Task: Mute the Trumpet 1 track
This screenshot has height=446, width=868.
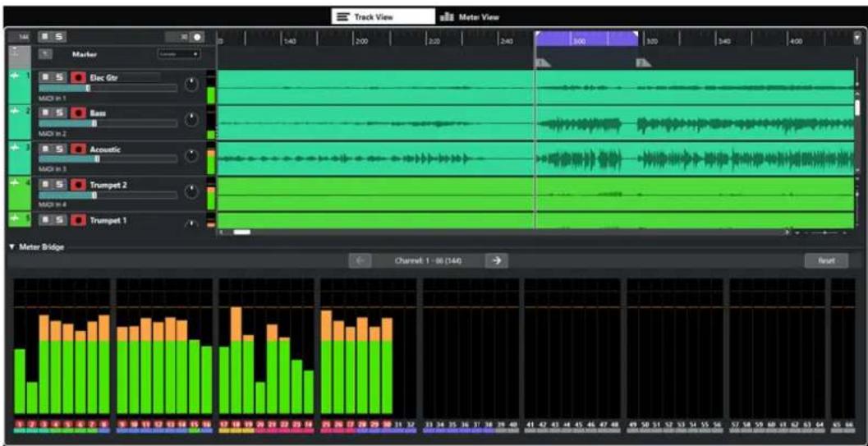Action: pyautogui.click(x=45, y=220)
